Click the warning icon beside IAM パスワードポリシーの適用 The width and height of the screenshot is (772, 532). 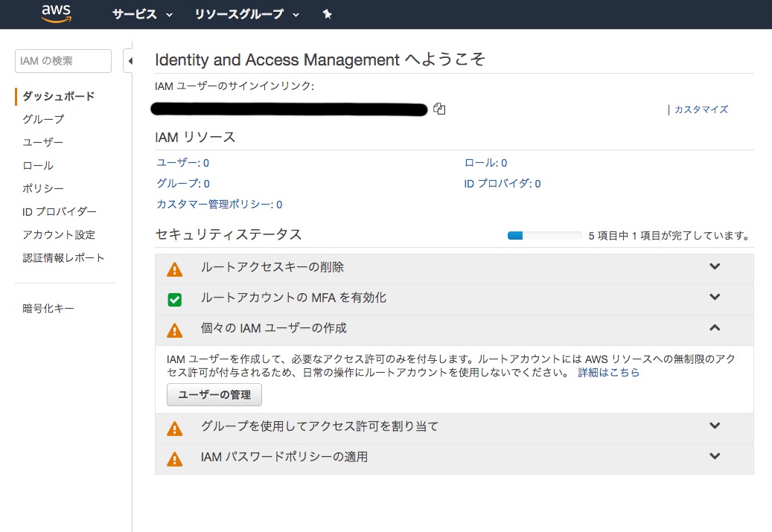click(x=174, y=458)
